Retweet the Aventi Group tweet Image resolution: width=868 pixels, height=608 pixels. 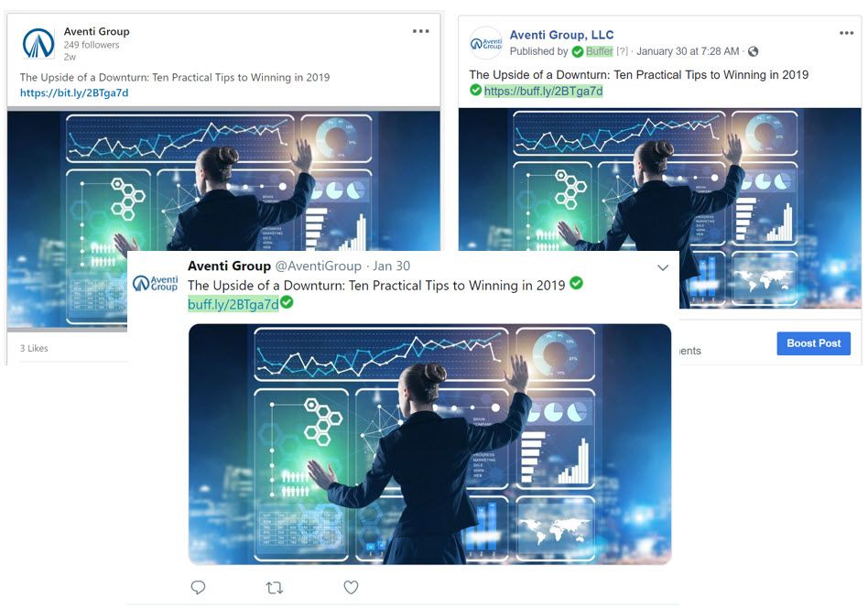(x=275, y=588)
